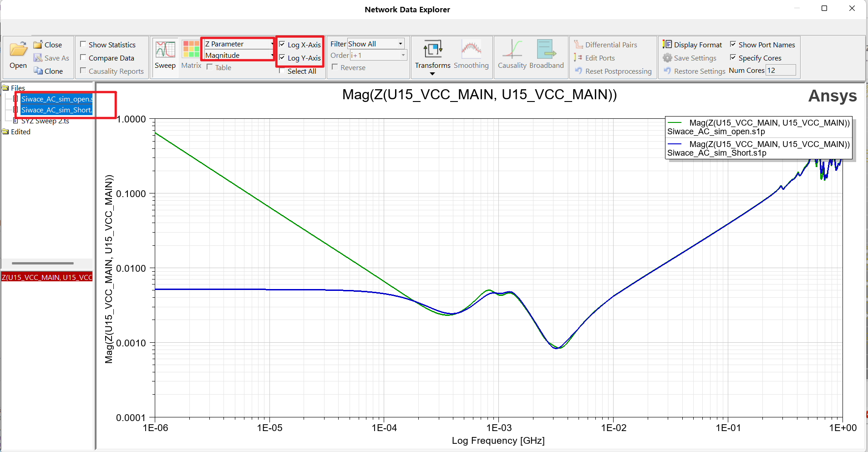Expand the Transforms dropdown arrow
The width and height of the screenshot is (868, 452).
click(432, 74)
